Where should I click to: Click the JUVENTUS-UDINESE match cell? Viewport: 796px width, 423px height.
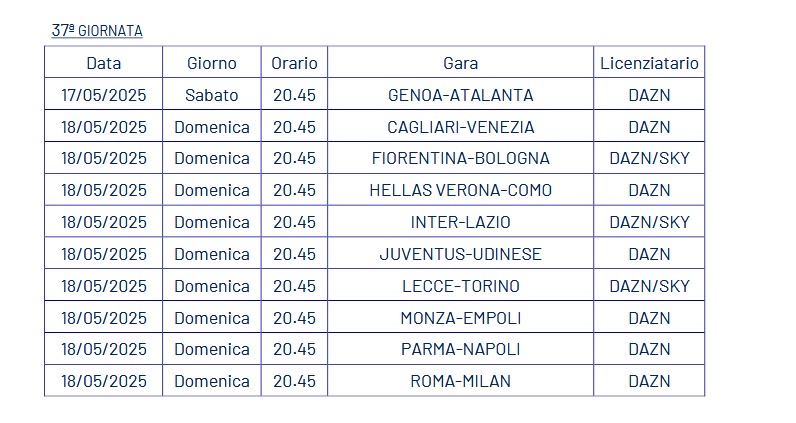(460, 254)
